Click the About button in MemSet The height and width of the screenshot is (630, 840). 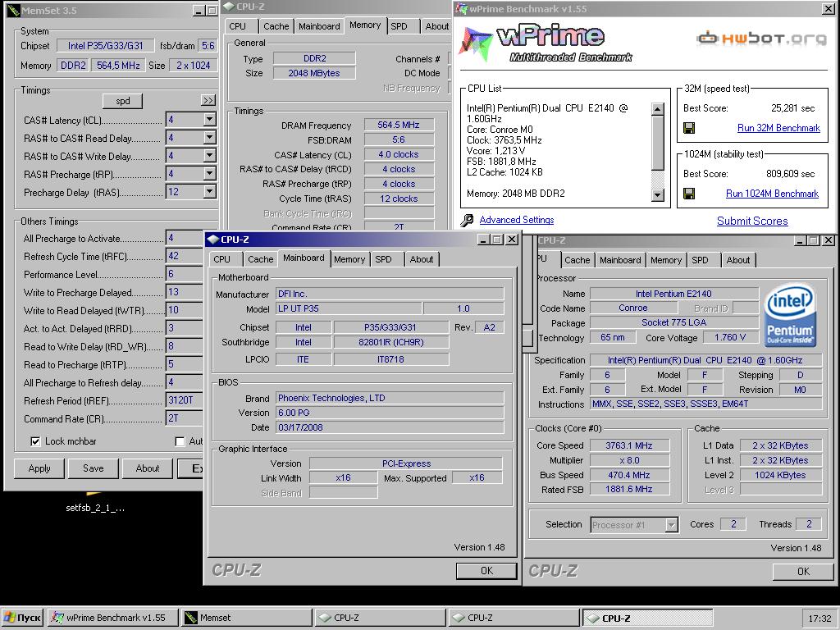point(148,468)
